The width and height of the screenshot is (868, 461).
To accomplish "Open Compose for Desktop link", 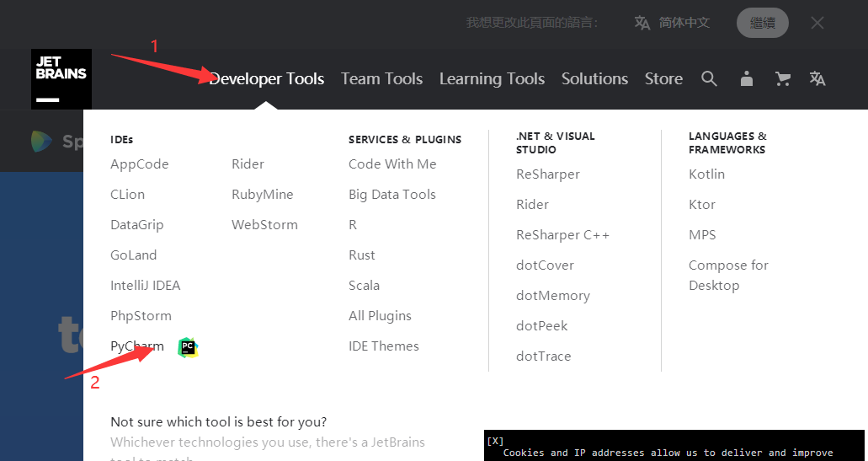I will pos(728,276).
